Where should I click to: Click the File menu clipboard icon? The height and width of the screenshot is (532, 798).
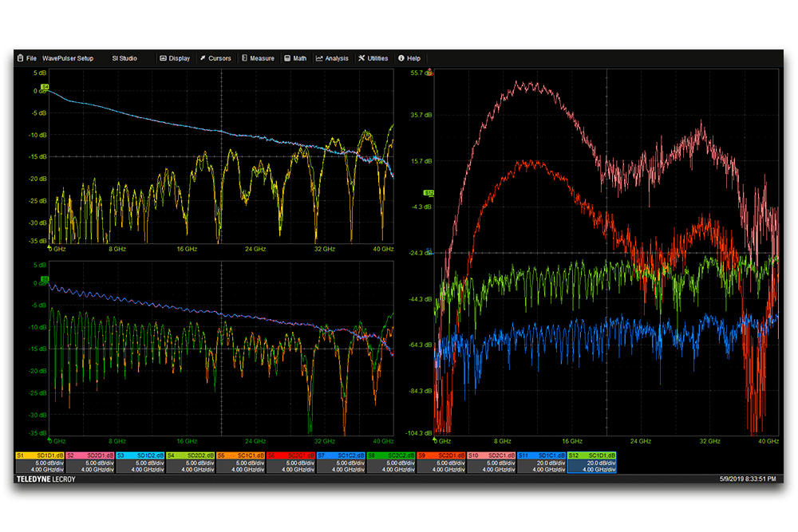(x=20, y=58)
